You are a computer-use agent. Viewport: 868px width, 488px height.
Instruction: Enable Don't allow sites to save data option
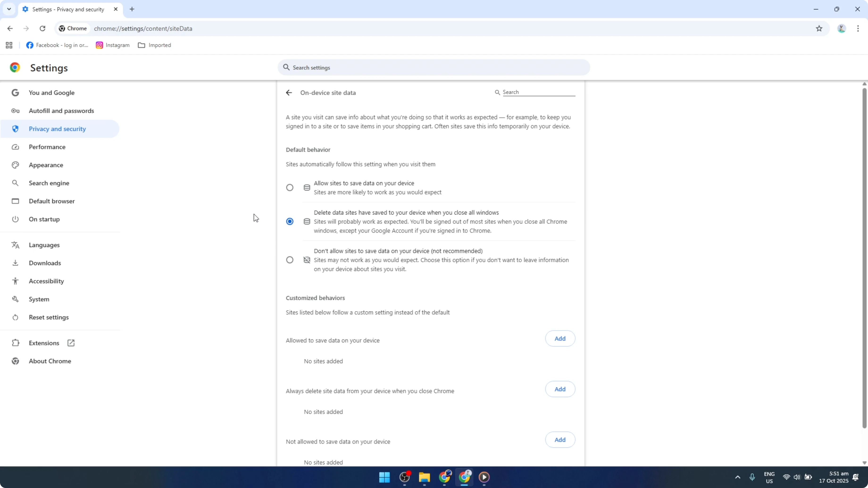(x=290, y=260)
